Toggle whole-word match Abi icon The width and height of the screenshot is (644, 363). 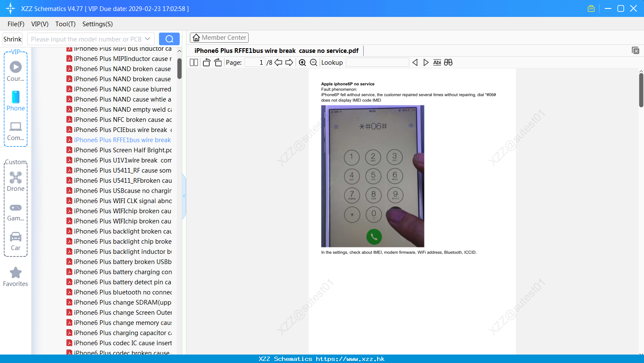click(x=437, y=63)
